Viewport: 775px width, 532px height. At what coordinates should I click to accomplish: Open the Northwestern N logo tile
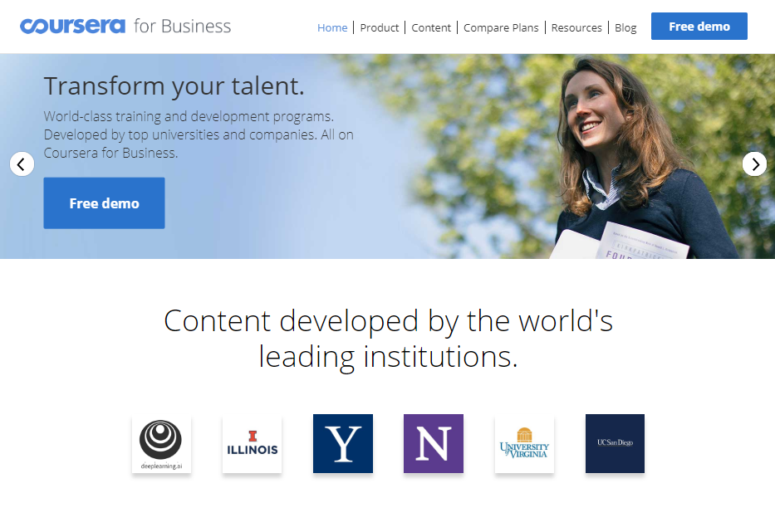tap(434, 443)
